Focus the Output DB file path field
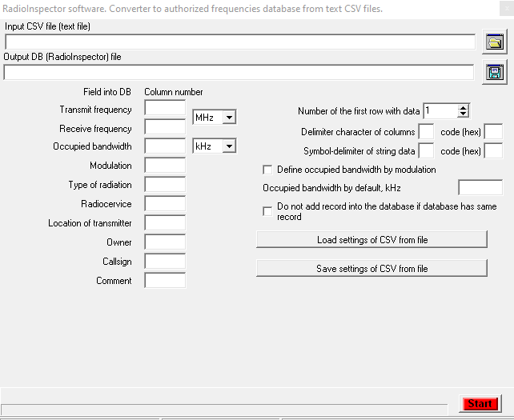This screenshot has width=514, height=420. pyautogui.click(x=239, y=72)
